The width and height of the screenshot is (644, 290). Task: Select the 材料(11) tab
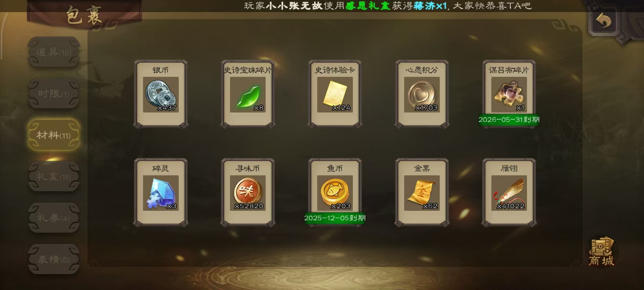54,135
